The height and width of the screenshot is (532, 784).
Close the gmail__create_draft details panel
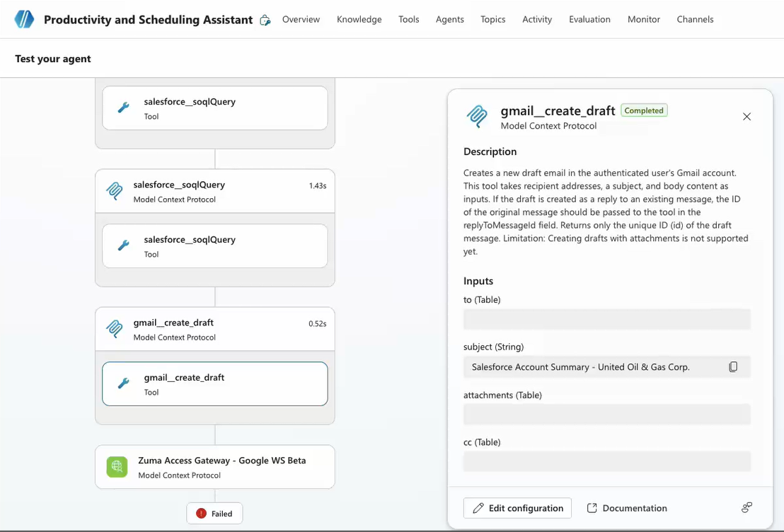[x=746, y=117]
